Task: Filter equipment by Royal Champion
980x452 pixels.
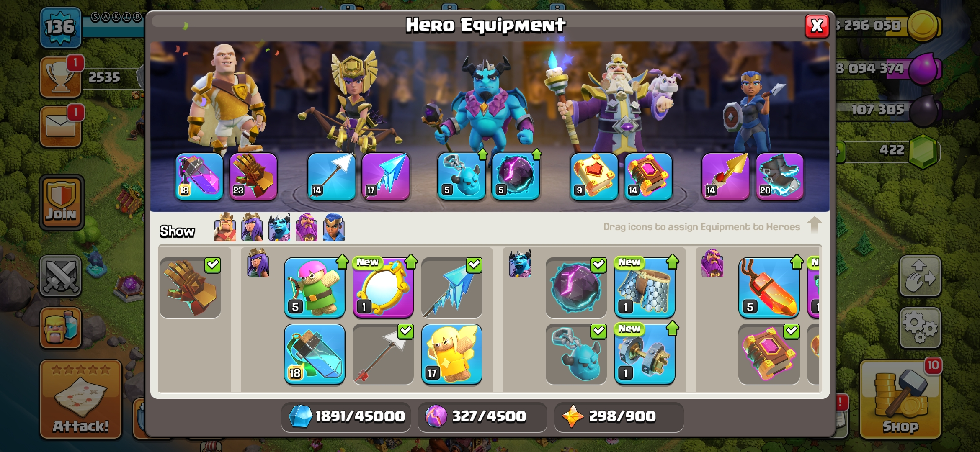Action: [334, 227]
